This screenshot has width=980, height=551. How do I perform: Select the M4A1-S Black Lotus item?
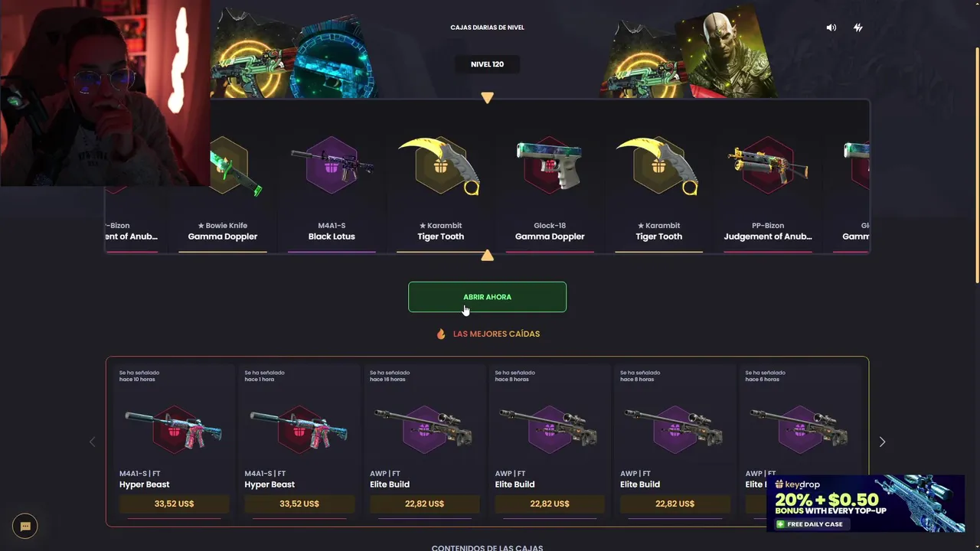(332, 191)
